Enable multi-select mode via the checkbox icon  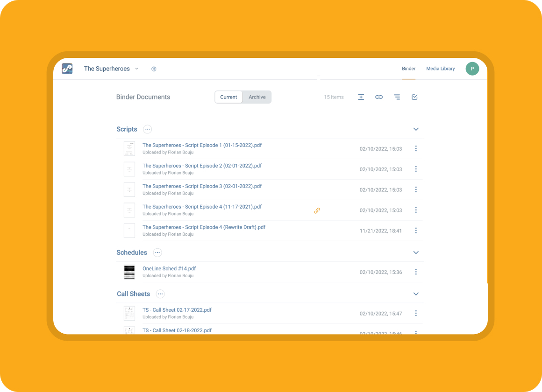click(414, 97)
